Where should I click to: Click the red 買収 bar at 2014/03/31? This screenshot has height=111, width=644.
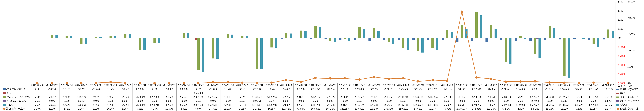(x=196, y=39)
